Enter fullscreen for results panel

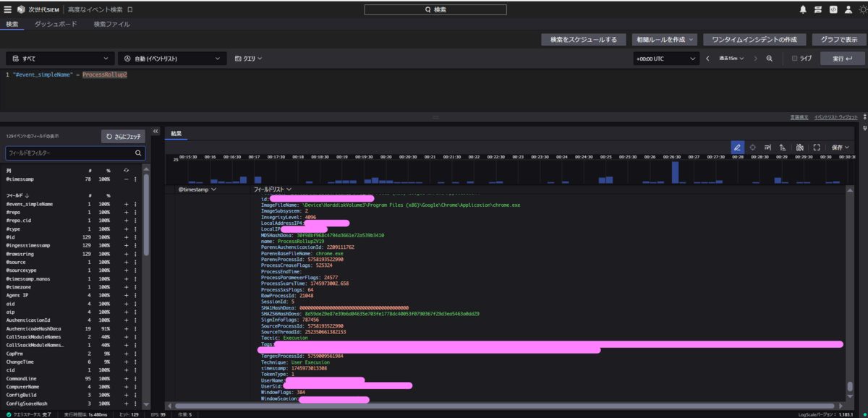click(817, 147)
